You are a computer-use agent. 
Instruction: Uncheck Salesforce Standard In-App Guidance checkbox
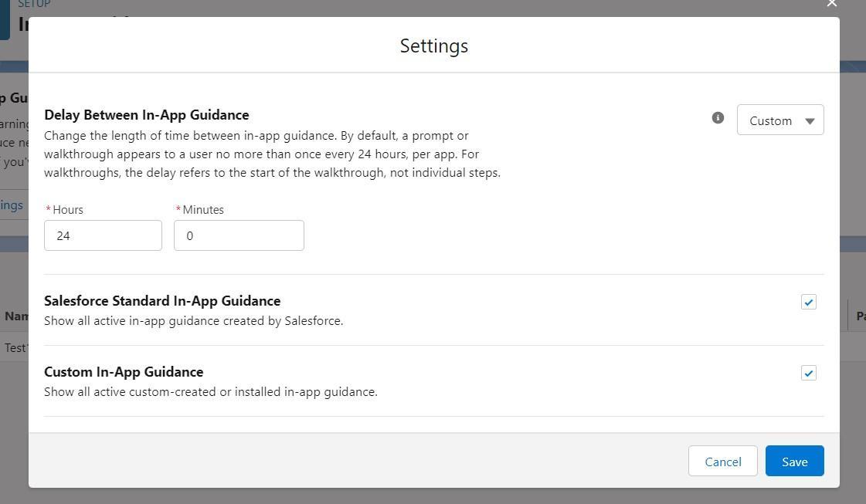[x=808, y=303]
